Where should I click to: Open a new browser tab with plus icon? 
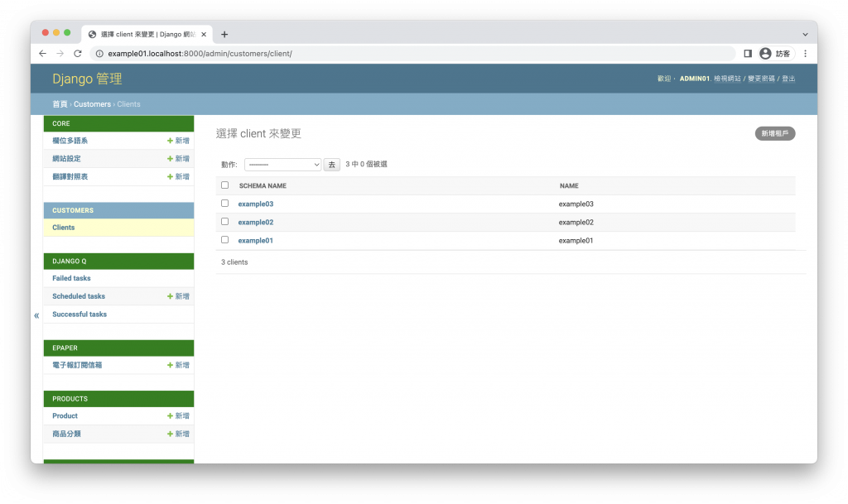[224, 35]
